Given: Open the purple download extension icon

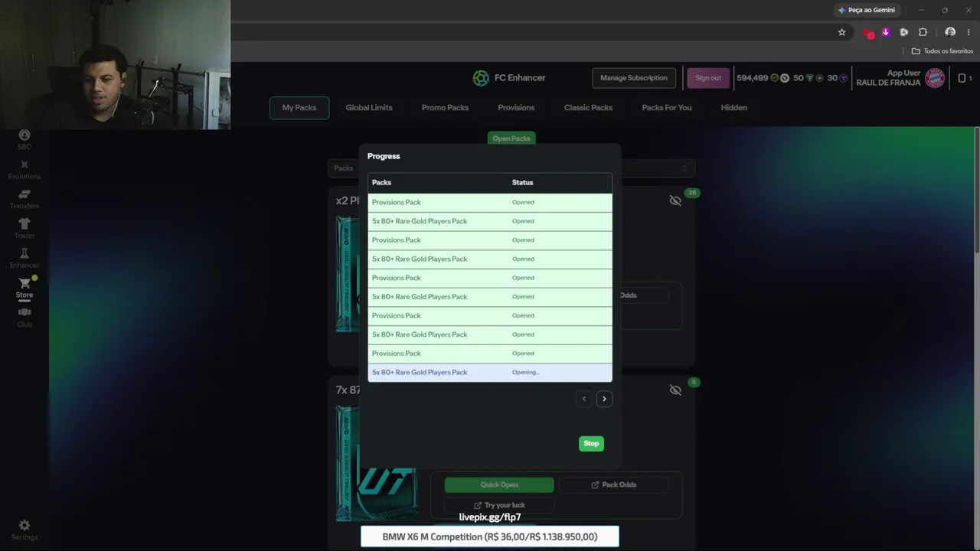Looking at the screenshot, I should [886, 32].
